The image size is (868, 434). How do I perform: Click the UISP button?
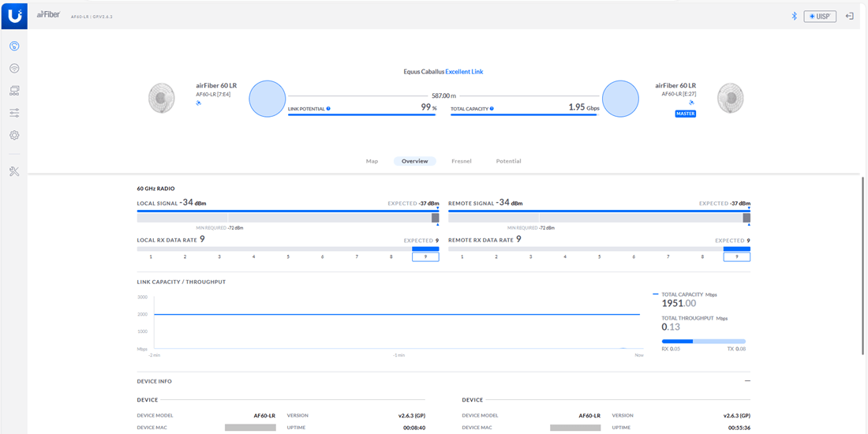pos(820,16)
